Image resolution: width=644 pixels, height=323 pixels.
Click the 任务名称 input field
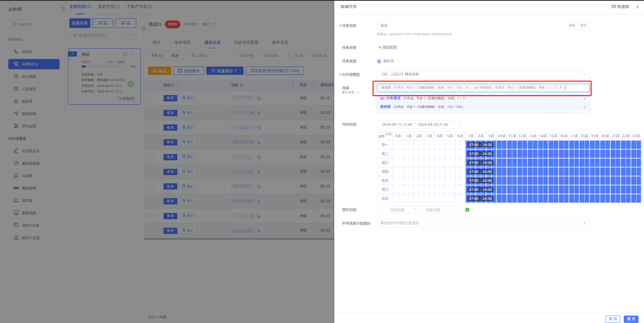[472, 26]
